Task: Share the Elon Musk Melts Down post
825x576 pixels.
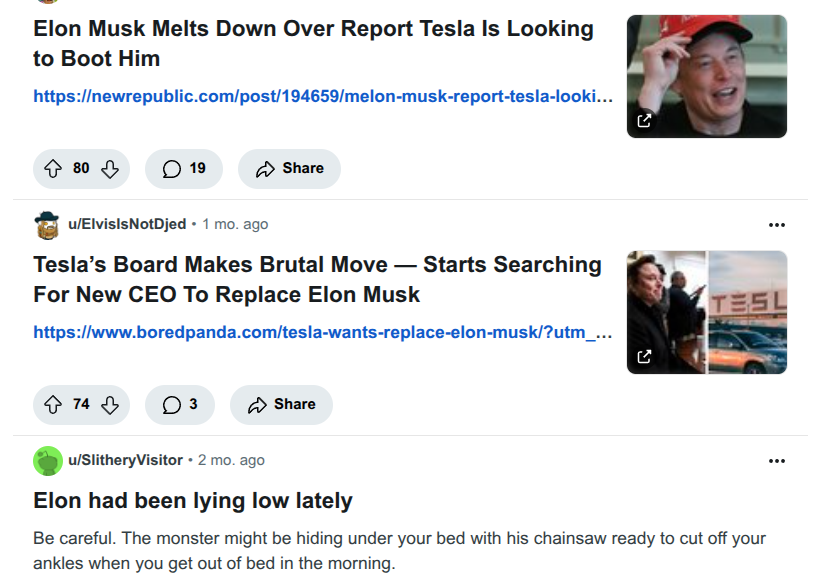Action: coord(289,169)
